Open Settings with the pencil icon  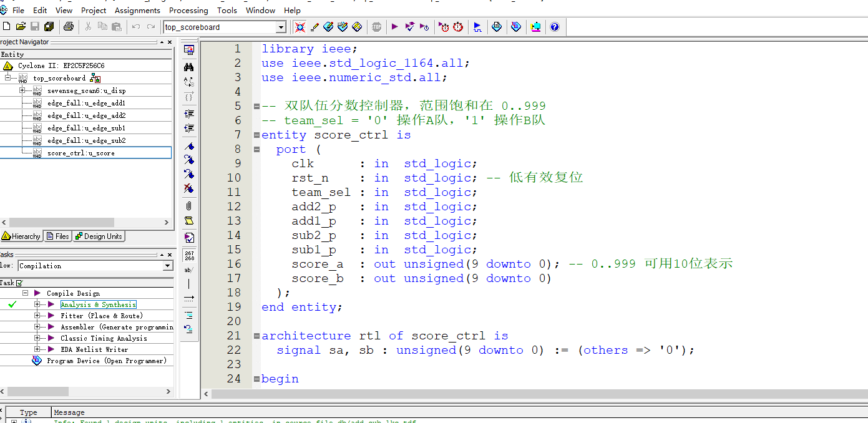click(x=315, y=27)
